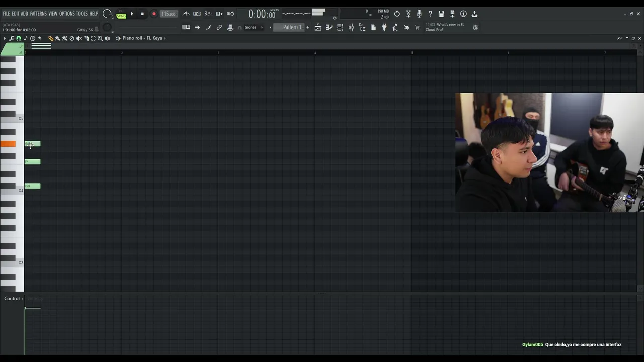The height and width of the screenshot is (362, 644).
Task: Expand the Control lane selector
Action: coord(14,299)
